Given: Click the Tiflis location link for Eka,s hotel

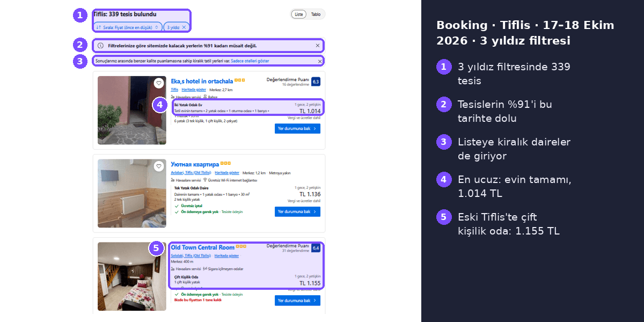Looking at the screenshot, I should tap(174, 90).
